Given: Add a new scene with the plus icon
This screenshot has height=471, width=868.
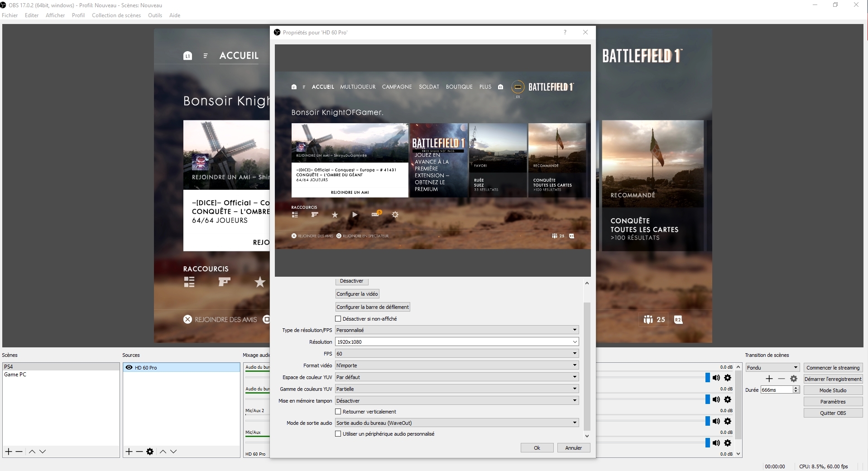Looking at the screenshot, I should (x=9, y=452).
